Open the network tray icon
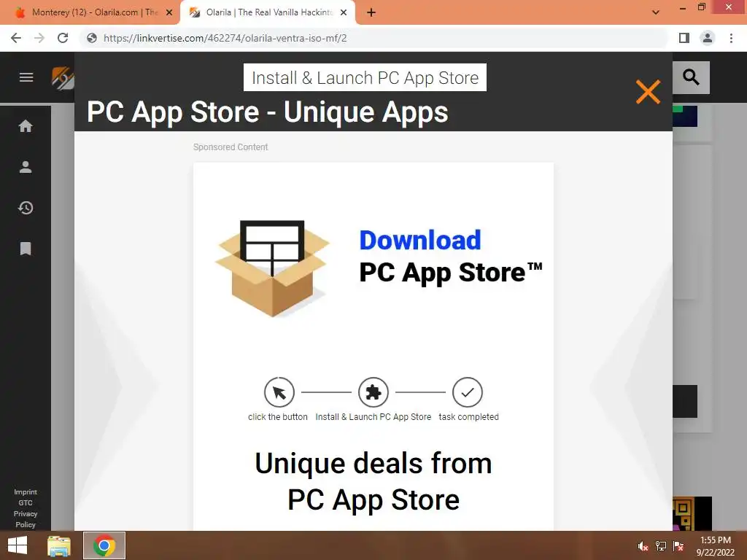747x560 pixels. coord(661,546)
